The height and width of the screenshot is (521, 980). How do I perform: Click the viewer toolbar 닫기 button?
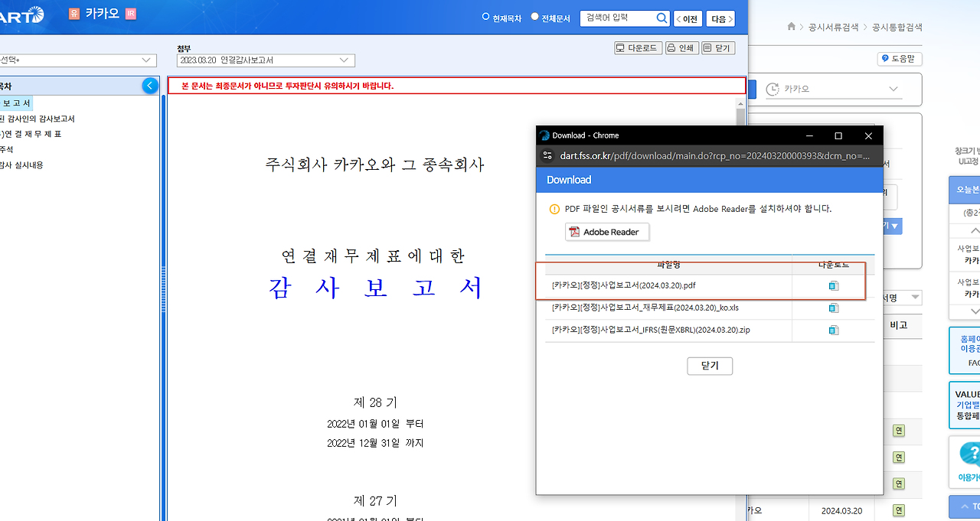(717, 48)
